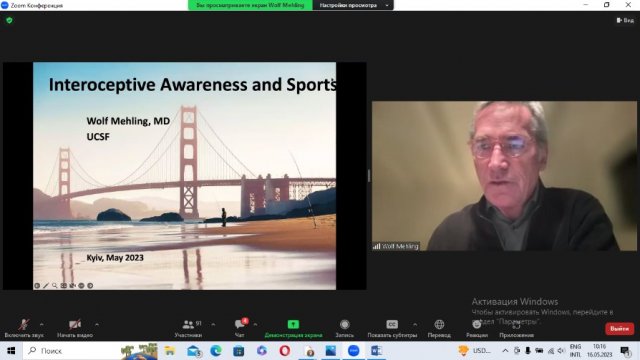Start video with the camera icon

(75, 325)
